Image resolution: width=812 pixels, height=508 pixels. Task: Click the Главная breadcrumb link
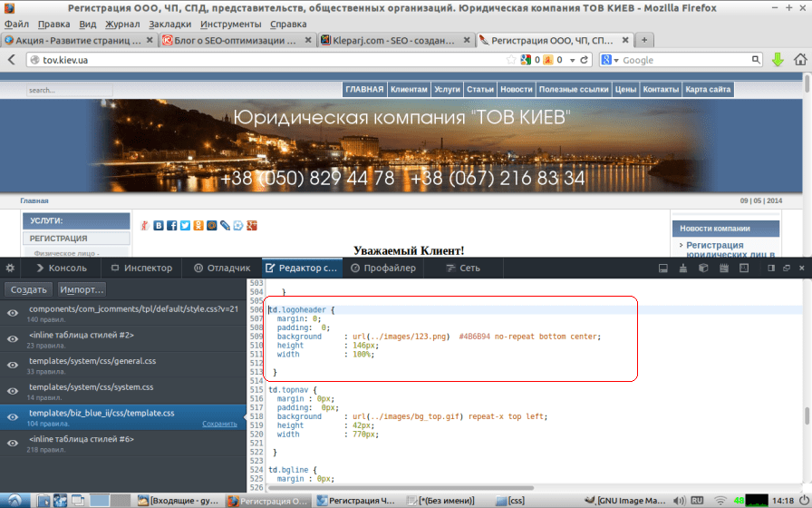[34, 200]
